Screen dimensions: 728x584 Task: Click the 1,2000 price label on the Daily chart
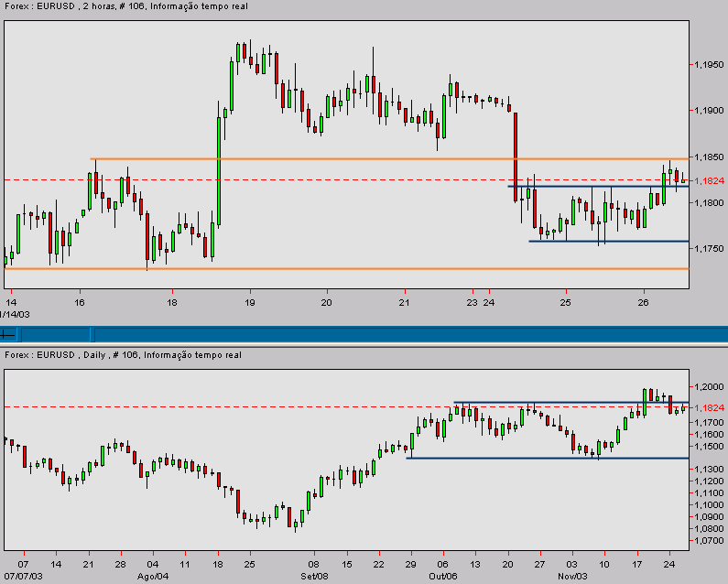pyautogui.click(x=709, y=386)
